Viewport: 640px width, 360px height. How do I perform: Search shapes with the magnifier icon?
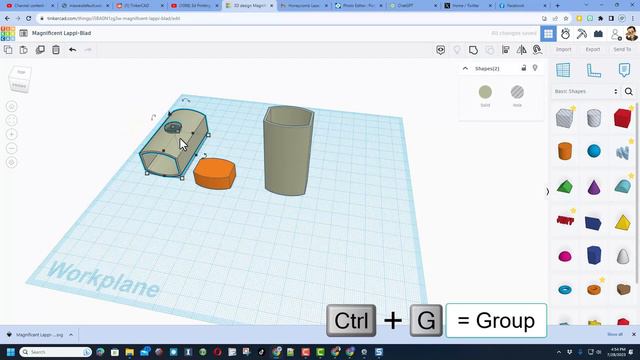click(629, 91)
